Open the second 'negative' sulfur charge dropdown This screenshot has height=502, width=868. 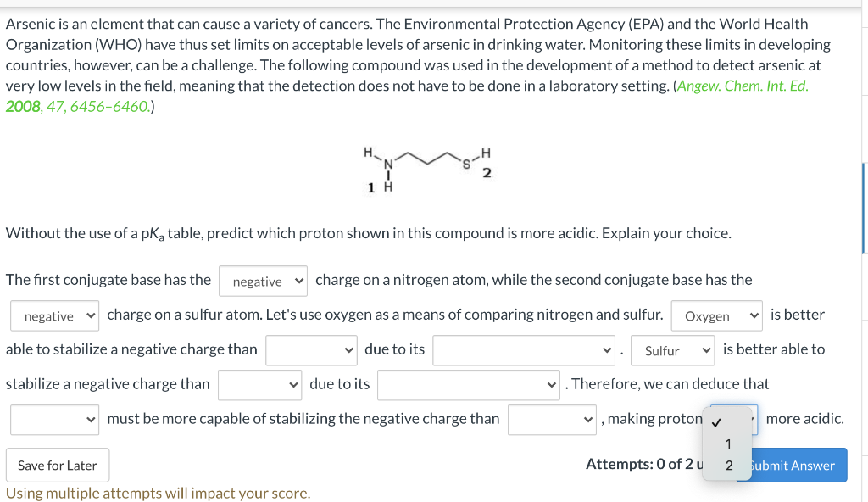[54, 315]
